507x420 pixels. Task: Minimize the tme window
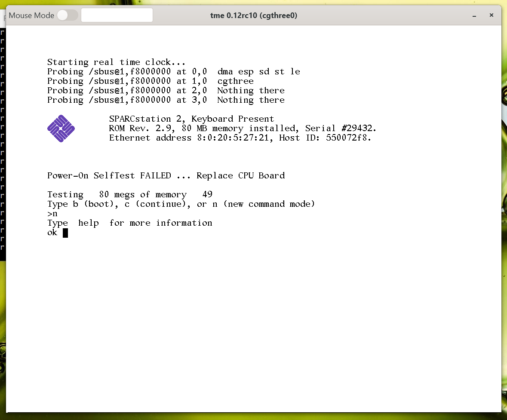[x=474, y=15]
